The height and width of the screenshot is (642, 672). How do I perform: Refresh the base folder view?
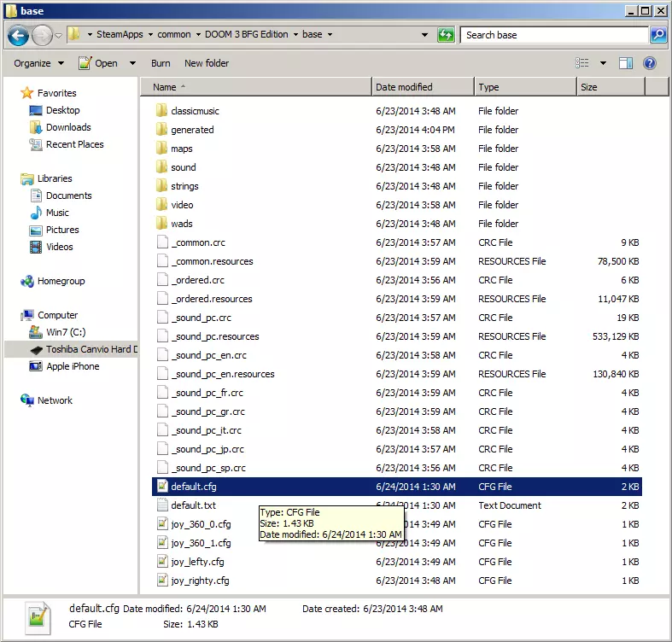tap(446, 35)
